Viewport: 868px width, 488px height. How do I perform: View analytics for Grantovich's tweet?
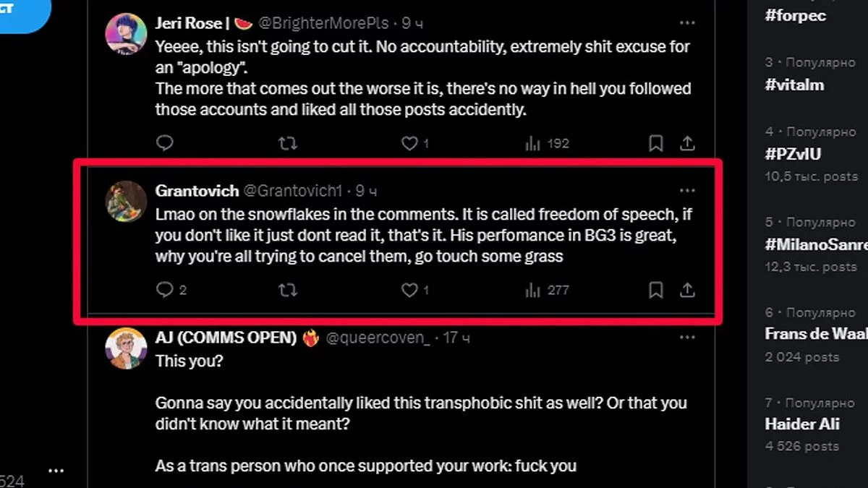[533, 291]
